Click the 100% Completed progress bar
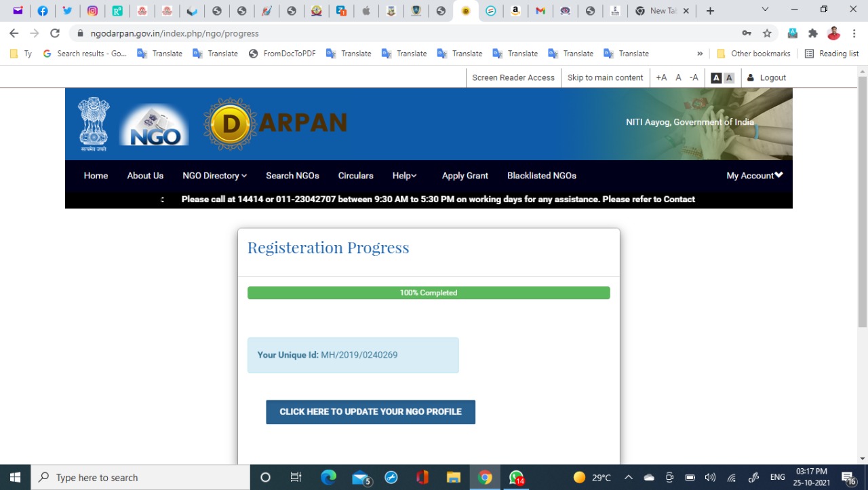Viewport: 868px width, 490px height. (429, 293)
